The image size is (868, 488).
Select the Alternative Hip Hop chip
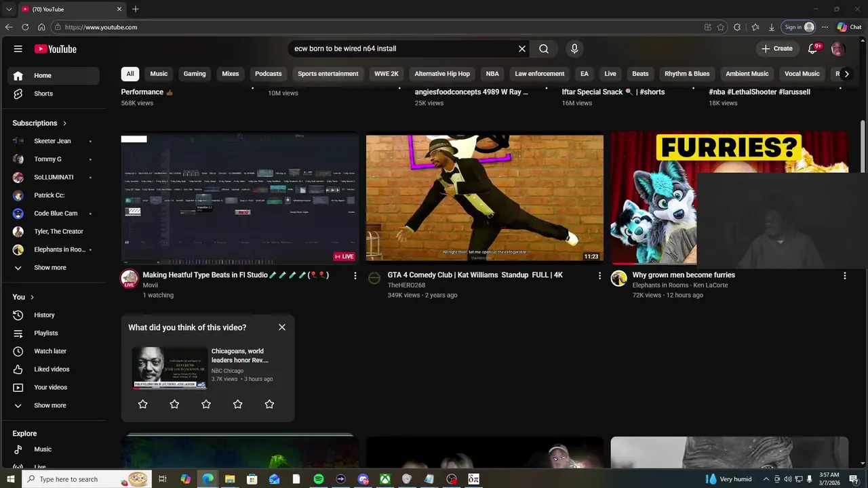tap(442, 74)
